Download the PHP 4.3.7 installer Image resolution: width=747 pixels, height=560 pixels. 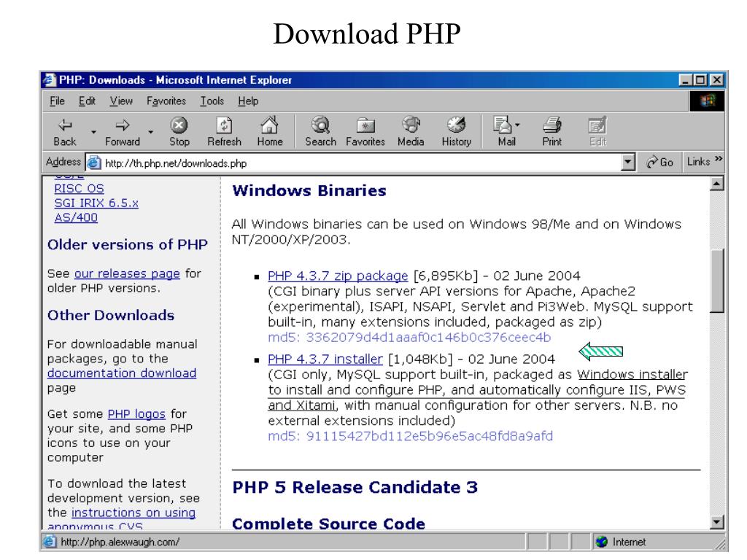tap(325, 359)
